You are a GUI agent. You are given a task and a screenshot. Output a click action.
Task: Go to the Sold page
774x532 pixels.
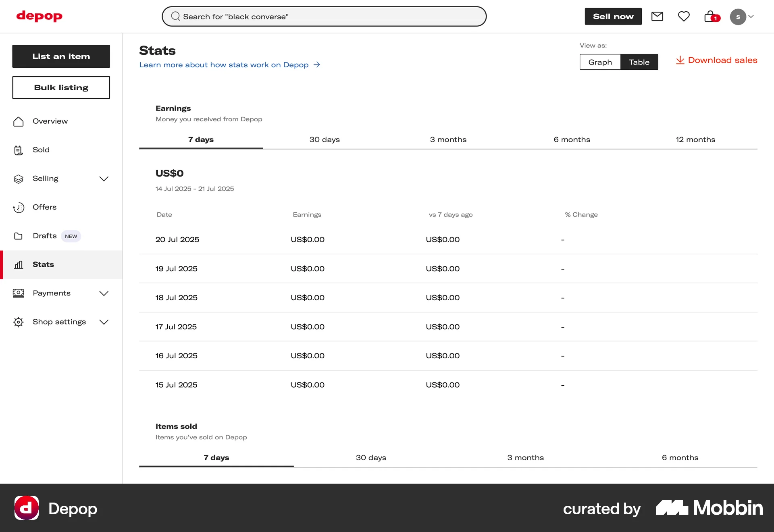coord(41,150)
